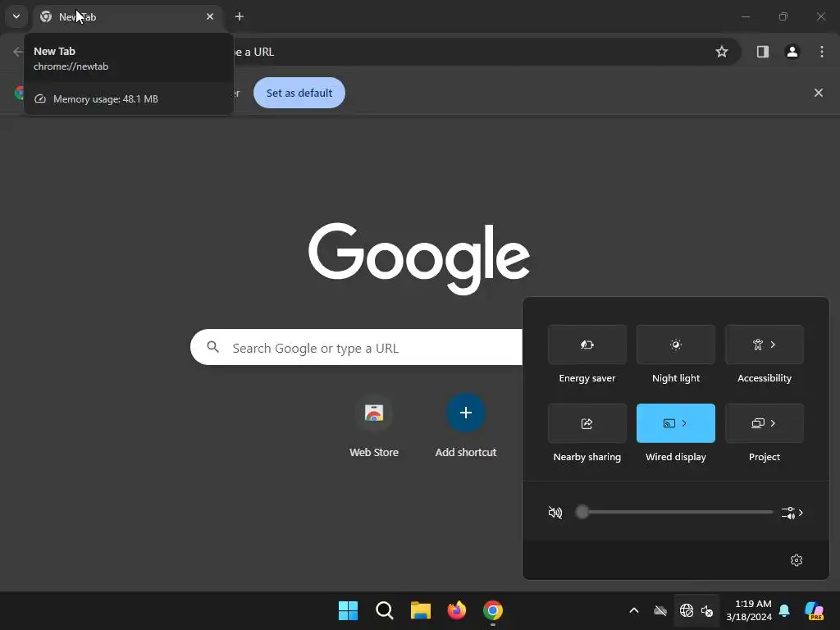Image resolution: width=840 pixels, height=630 pixels.
Task: Toggle Energy saver quick setting
Action: coord(587,345)
